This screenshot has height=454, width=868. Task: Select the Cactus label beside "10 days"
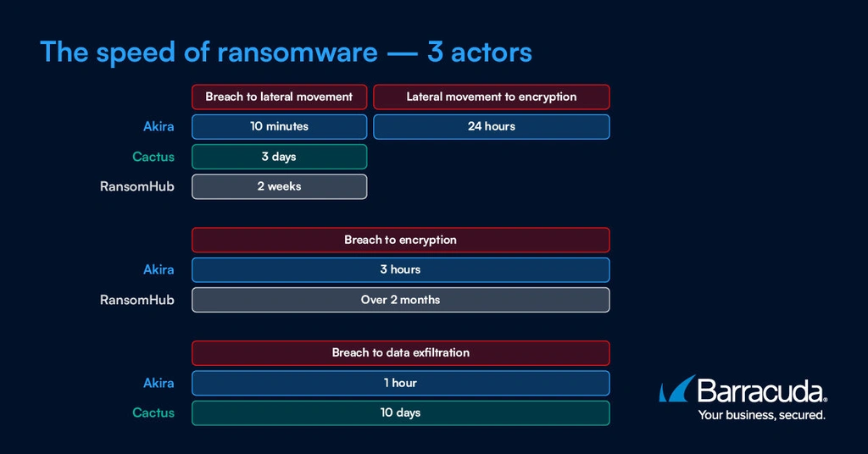pos(153,412)
